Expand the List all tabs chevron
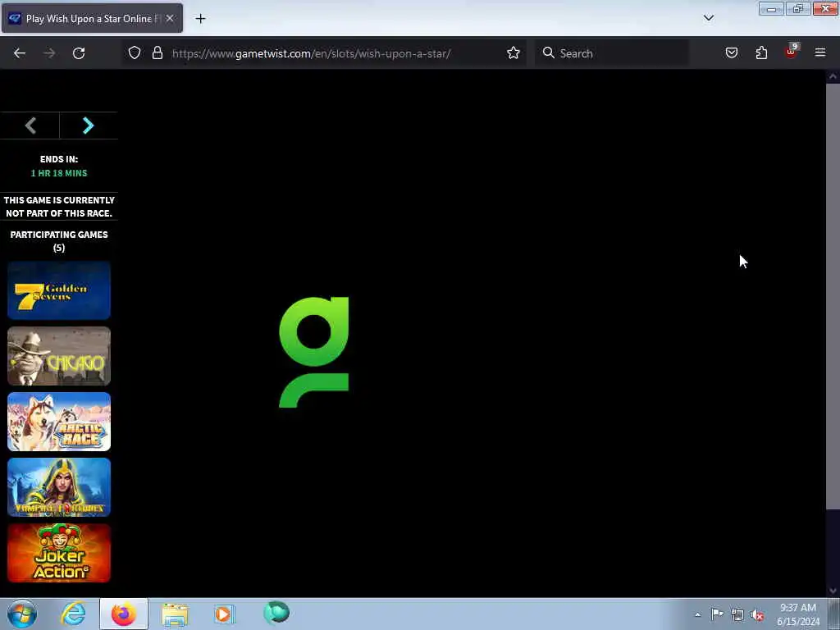The image size is (840, 630). click(709, 18)
